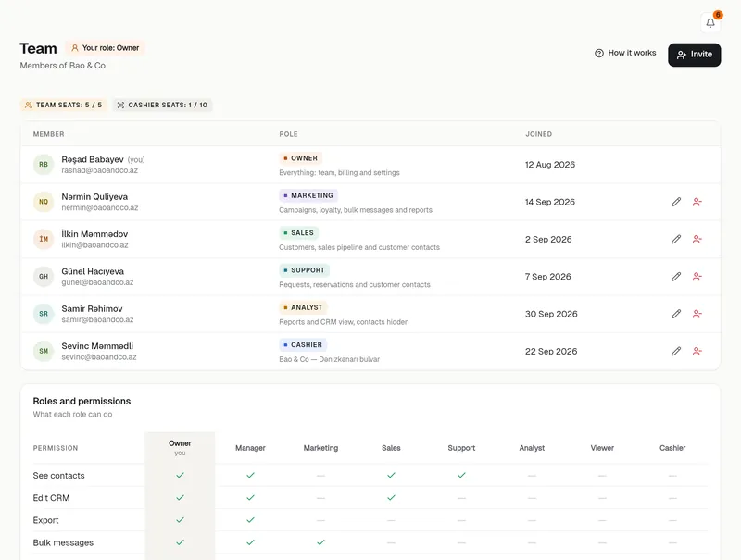Click nermin@baoandco.az email

pyautogui.click(x=100, y=207)
